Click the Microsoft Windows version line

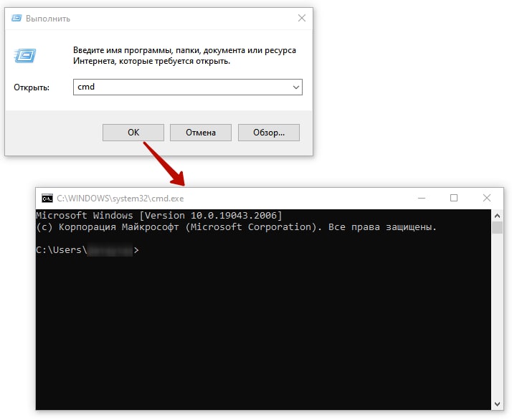[158, 216]
